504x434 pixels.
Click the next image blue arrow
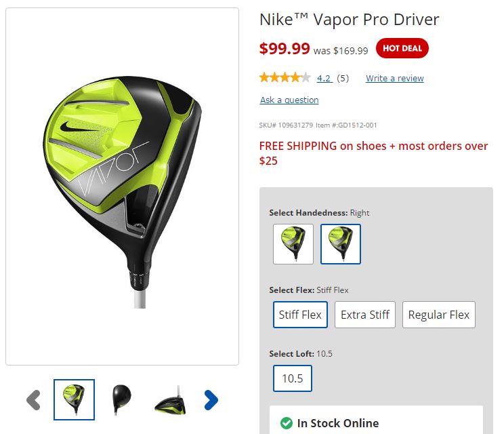(211, 400)
